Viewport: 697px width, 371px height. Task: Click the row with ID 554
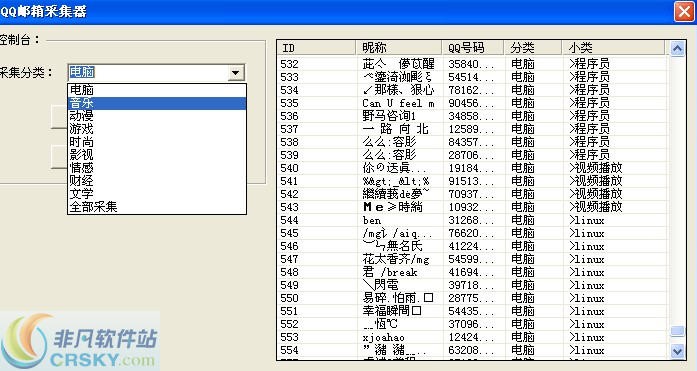point(472,350)
